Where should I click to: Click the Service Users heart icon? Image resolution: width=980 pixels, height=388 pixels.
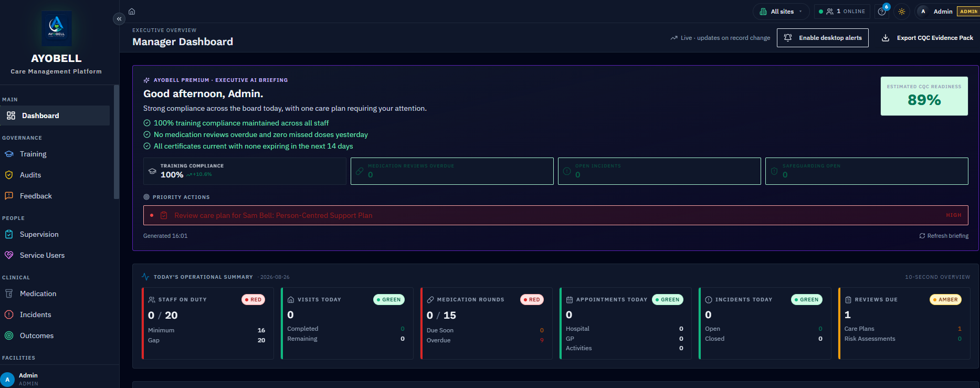9,255
